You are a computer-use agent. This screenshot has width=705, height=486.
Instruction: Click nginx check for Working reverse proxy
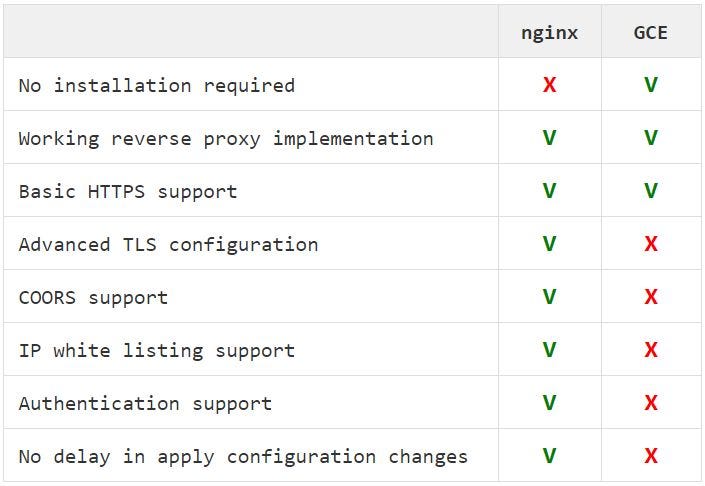pos(549,138)
